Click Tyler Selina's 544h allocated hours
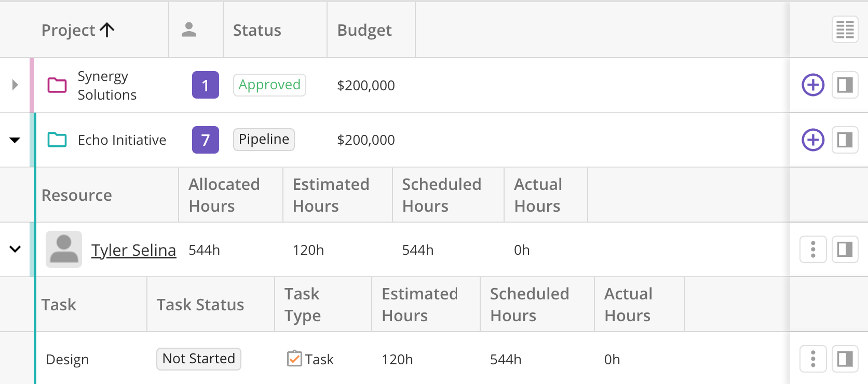 pyautogui.click(x=205, y=250)
